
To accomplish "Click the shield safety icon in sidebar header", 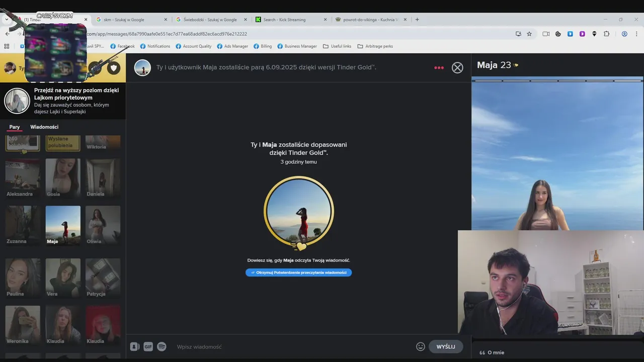I will (114, 68).
